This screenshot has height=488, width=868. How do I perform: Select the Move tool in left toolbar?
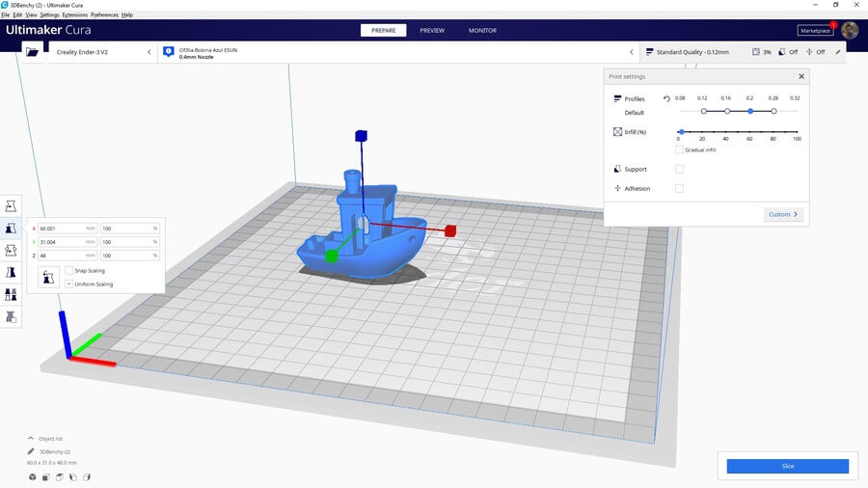point(11,206)
